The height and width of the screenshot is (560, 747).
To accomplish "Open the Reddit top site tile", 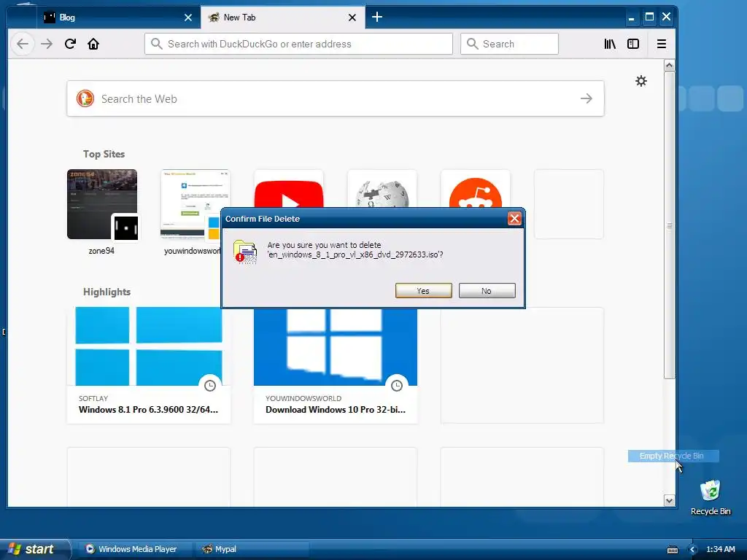I will point(476,189).
